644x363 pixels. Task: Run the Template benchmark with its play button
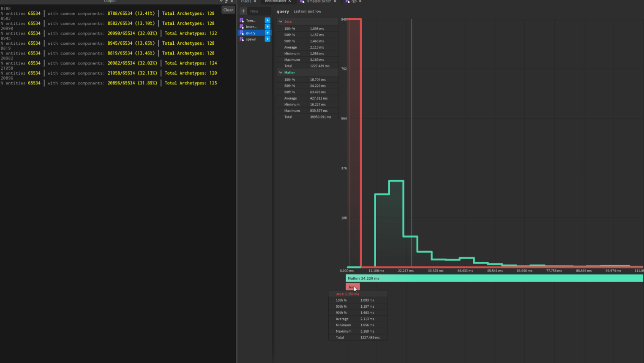tap(267, 20)
